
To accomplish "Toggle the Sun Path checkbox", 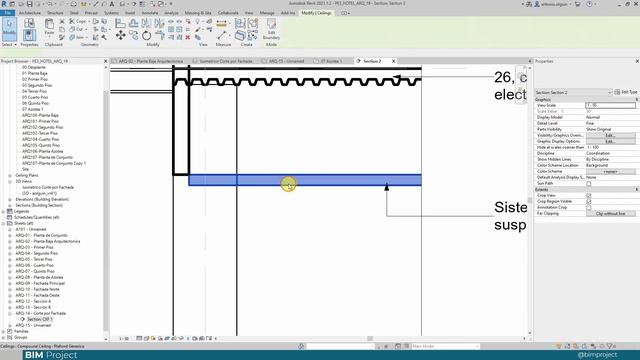I will tap(589, 184).
